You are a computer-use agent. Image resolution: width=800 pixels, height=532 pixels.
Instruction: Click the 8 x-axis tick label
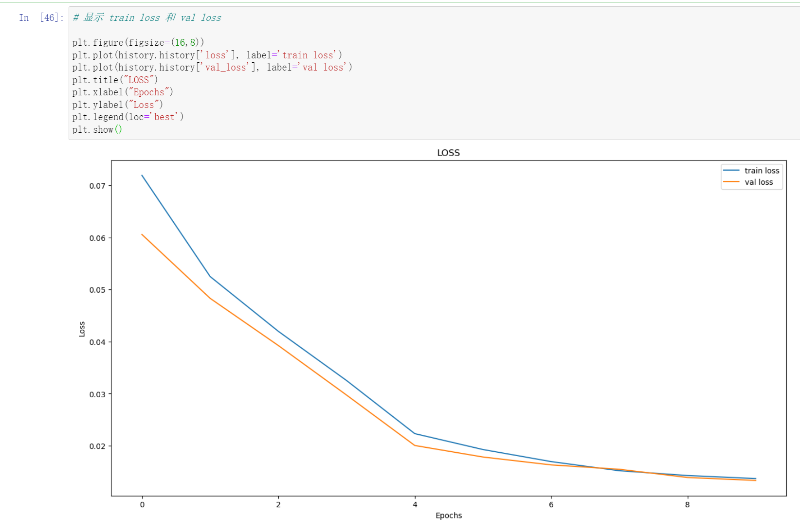coord(688,505)
